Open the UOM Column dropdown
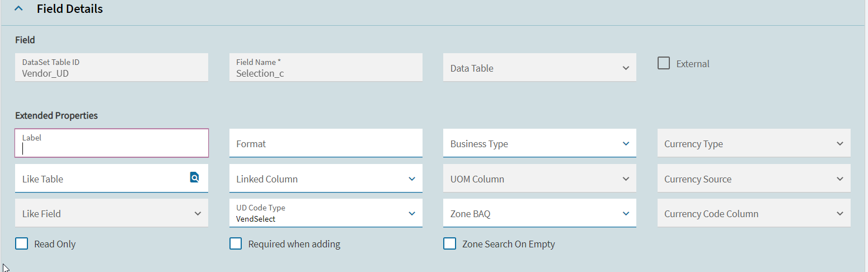Screen dimensions: 868x272 (539, 179)
